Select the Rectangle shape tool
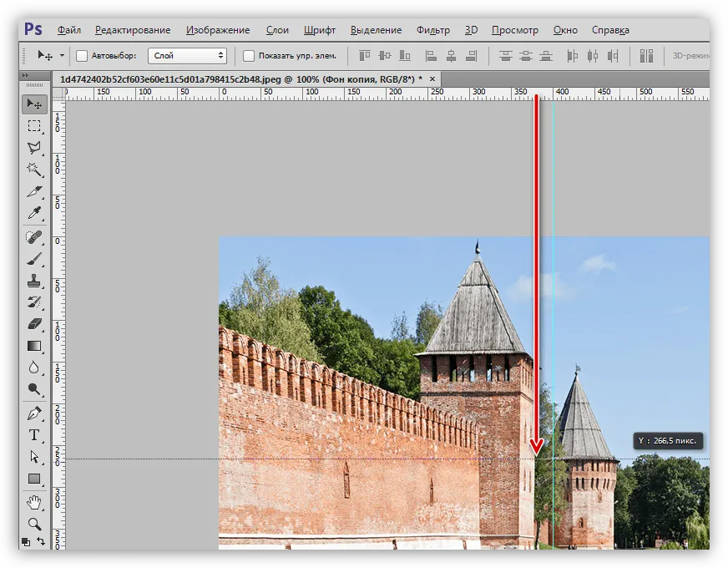This screenshot has height=568, width=728. [34, 479]
